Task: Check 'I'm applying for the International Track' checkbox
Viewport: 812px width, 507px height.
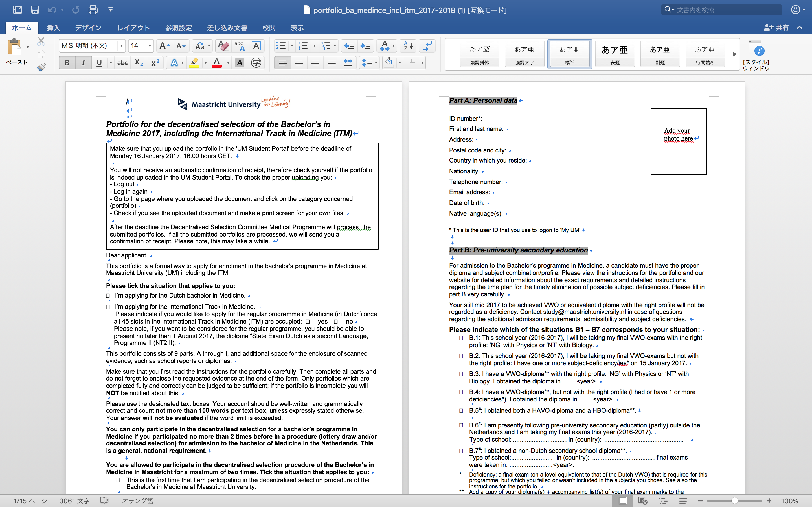Action: tap(109, 307)
